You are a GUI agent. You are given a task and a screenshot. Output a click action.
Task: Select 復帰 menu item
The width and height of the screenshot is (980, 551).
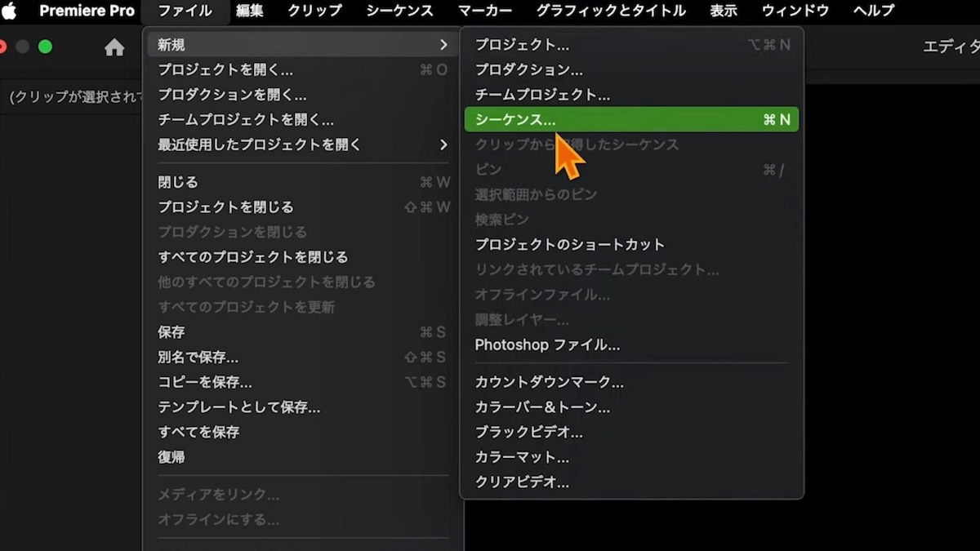302,457
